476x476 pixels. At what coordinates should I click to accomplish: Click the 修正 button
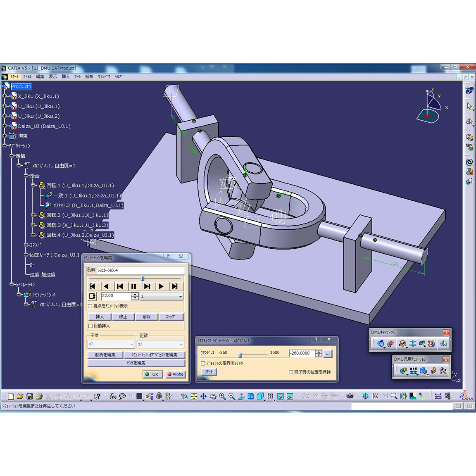tap(123, 317)
